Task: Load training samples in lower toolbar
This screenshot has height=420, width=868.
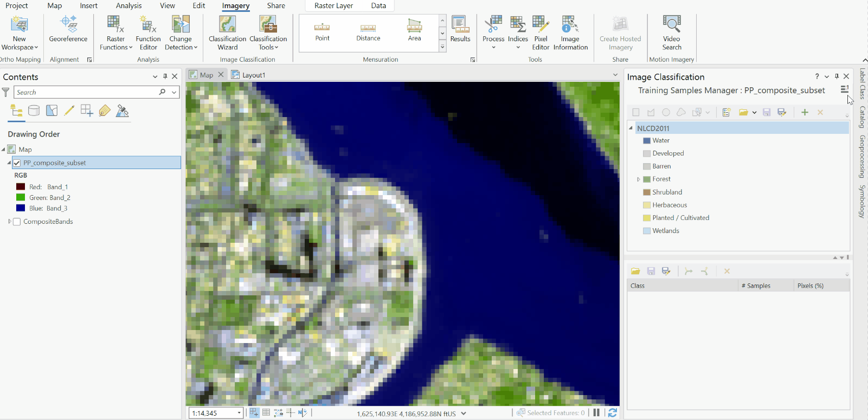Action: (635, 271)
